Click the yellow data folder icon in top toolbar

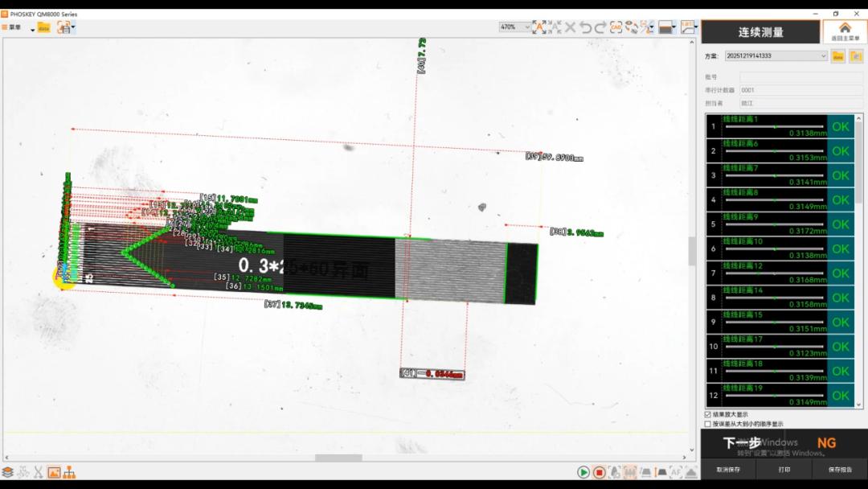[44, 27]
